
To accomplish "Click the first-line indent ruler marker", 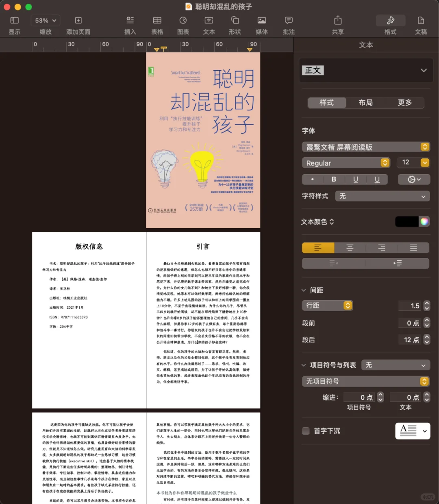I will pyautogui.click(x=164, y=48).
